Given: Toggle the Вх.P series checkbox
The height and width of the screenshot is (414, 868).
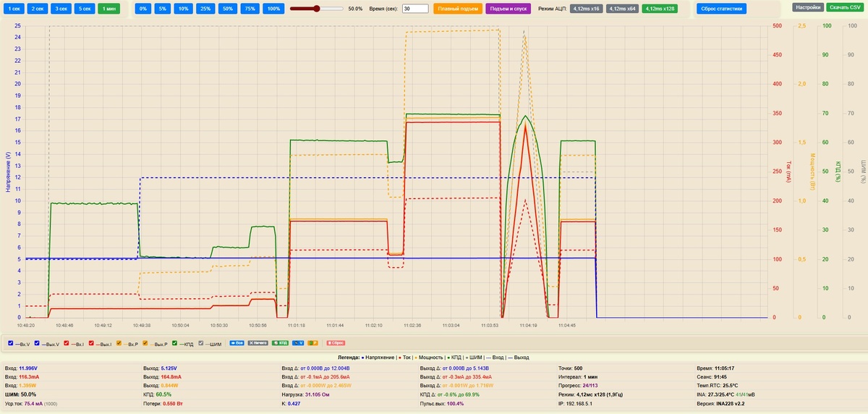Looking at the screenshot, I should [x=119, y=343].
